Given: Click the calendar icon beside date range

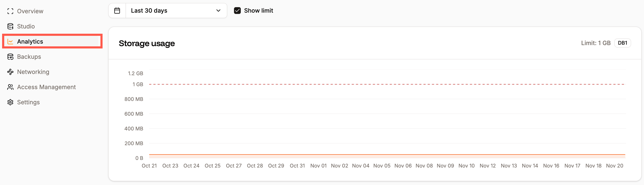Looking at the screenshot, I should (117, 11).
